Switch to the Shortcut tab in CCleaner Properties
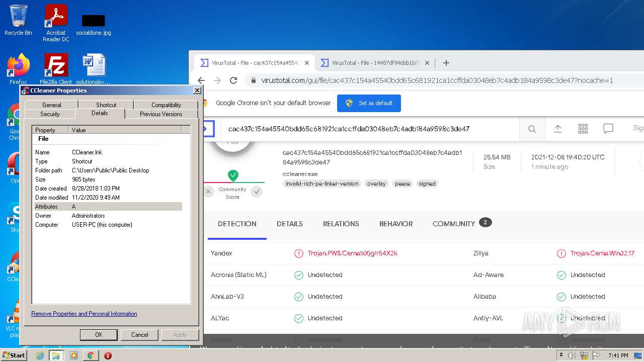644x362 pixels. [106, 105]
